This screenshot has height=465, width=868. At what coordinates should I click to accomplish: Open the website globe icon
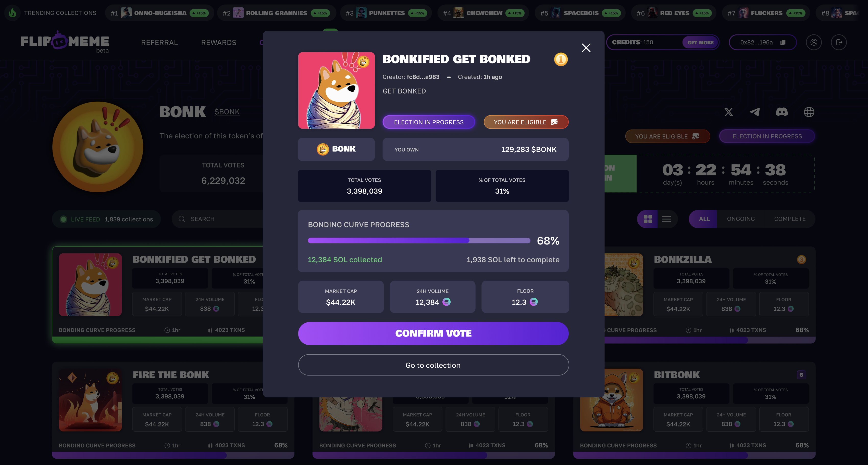point(809,112)
